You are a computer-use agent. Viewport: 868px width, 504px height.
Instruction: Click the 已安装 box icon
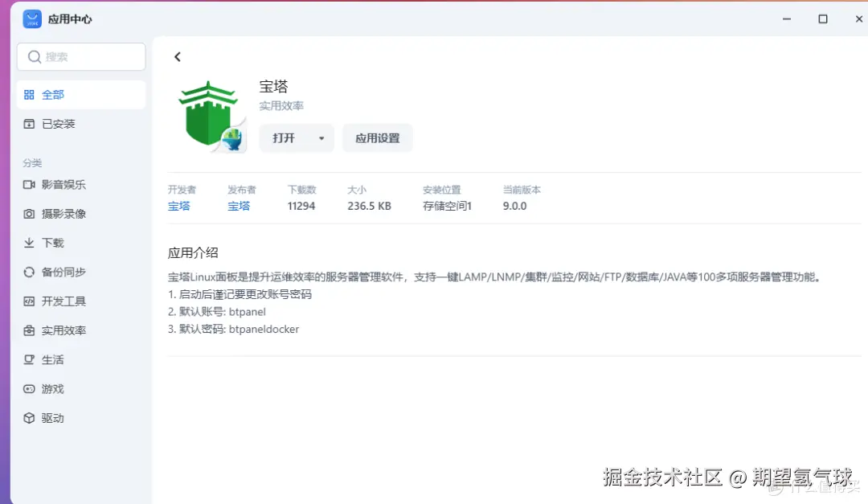click(30, 124)
